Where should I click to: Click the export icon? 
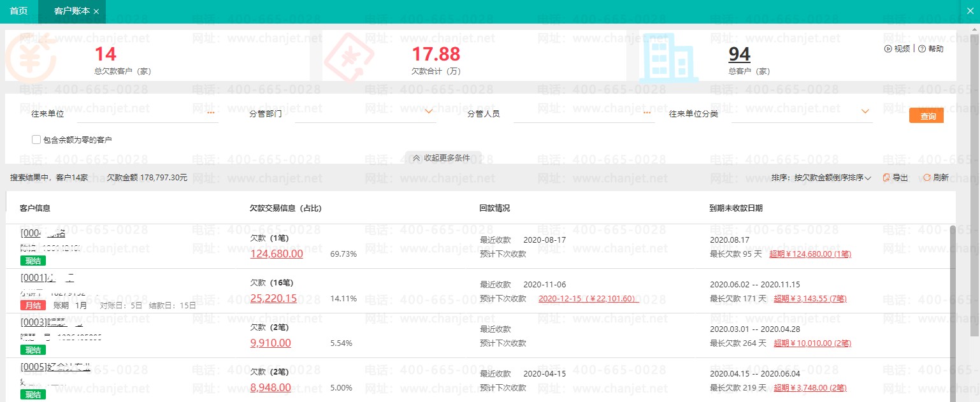[x=886, y=178]
